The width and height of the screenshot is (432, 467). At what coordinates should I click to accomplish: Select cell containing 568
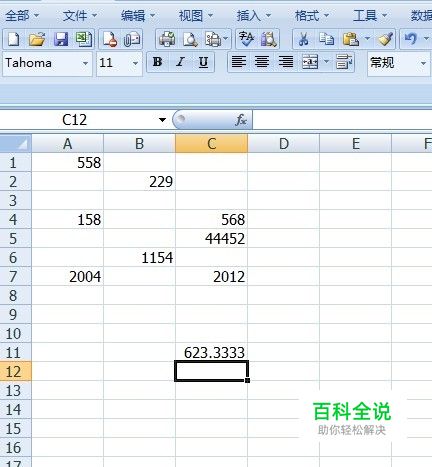point(212,219)
